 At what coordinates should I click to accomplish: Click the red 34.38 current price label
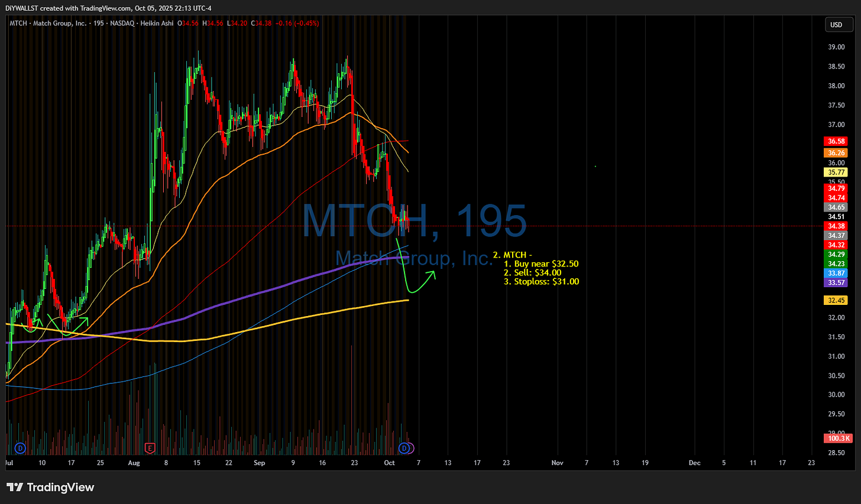click(x=836, y=226)
